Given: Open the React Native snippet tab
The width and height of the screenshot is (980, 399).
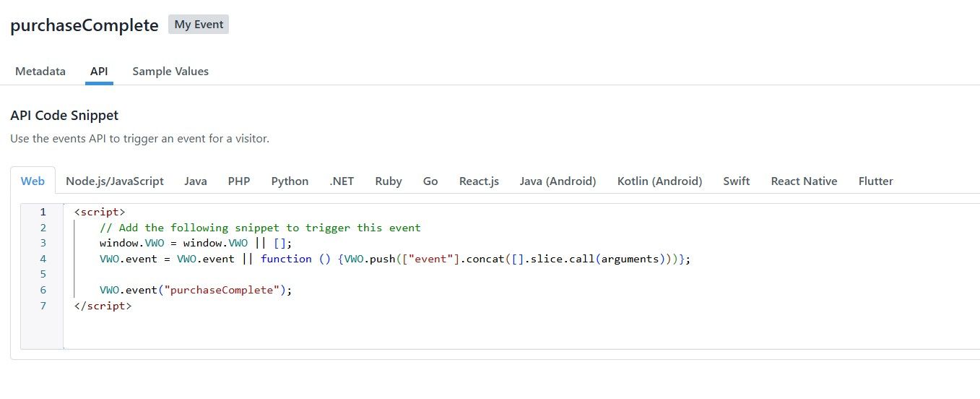Looking at the screenshot, I should [804, 181].
